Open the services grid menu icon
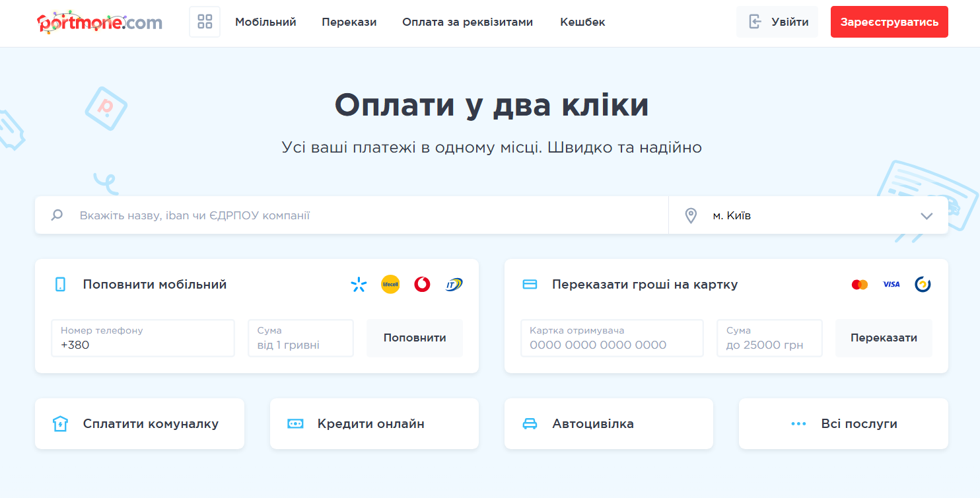 coord(205,22)
